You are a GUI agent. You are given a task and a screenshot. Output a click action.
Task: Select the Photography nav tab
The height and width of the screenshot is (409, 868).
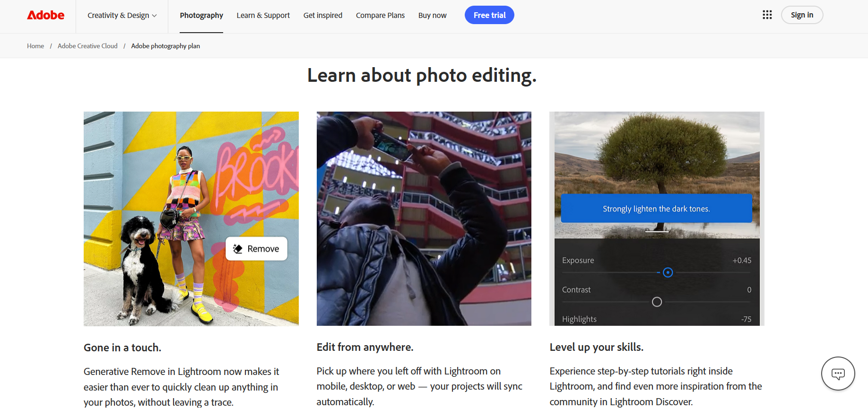click(x=201, y=15)
